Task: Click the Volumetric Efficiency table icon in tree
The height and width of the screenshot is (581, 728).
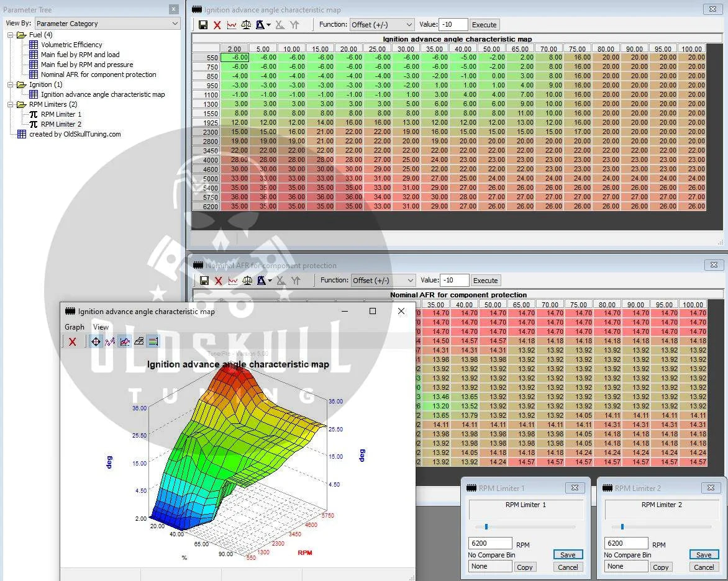Action: pos(34,45)
